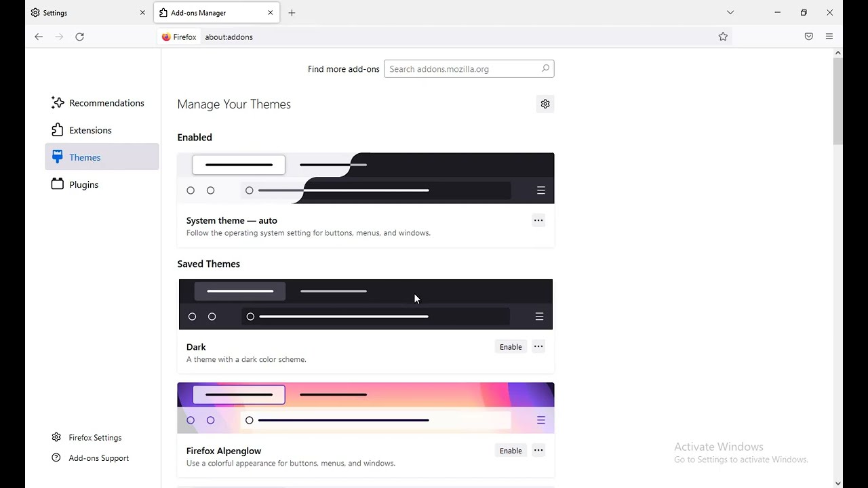This screenshot has height=488, width=868.
Task: Click the Plugins block icon
Action: 58,184
